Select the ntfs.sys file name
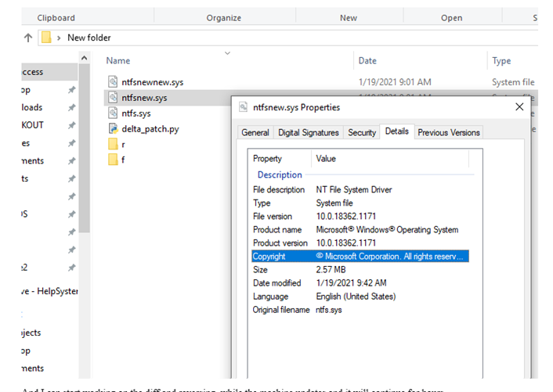The height and width of the screenshot is (392, 553). pos(136,113)
